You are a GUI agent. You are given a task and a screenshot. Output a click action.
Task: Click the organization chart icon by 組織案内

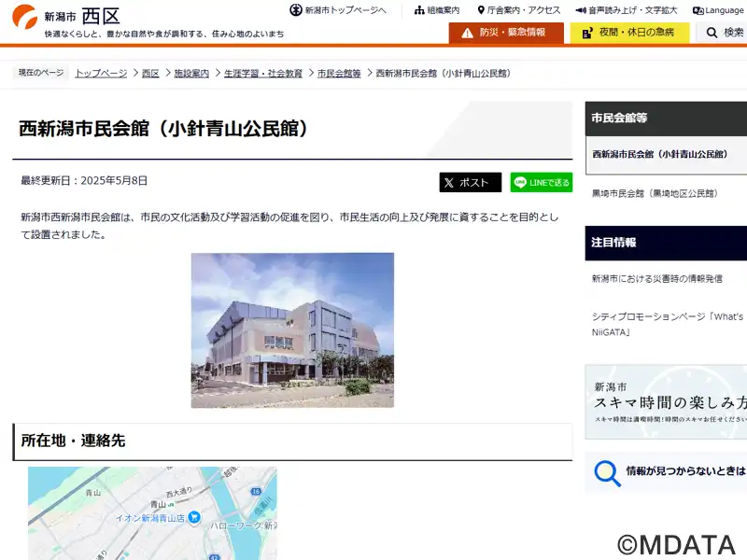pos(419,10)
